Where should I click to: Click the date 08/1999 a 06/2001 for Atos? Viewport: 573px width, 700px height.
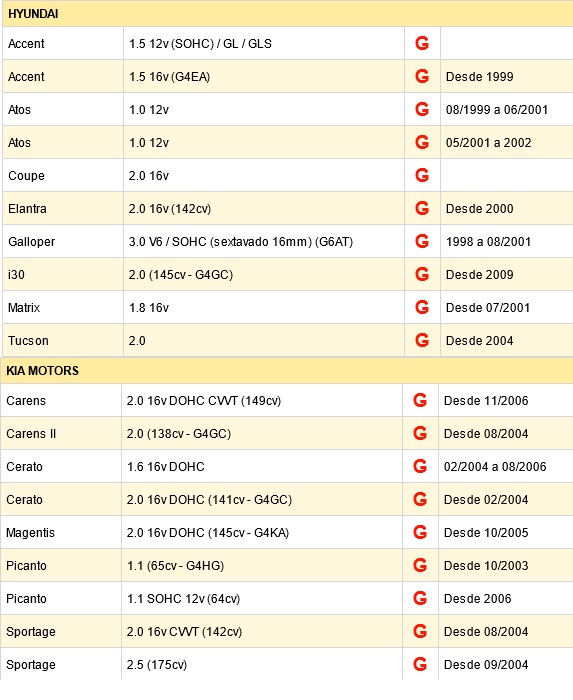click(x=497, y=110)
